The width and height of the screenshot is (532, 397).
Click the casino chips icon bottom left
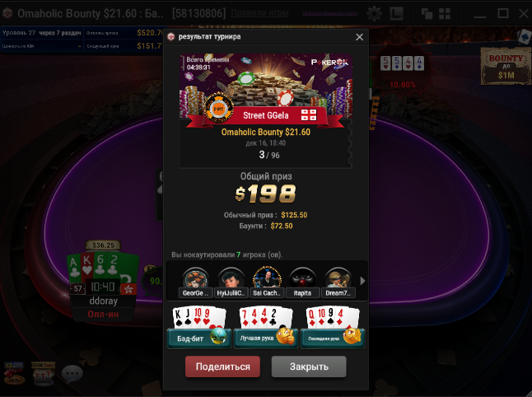[x=14, y=373]
